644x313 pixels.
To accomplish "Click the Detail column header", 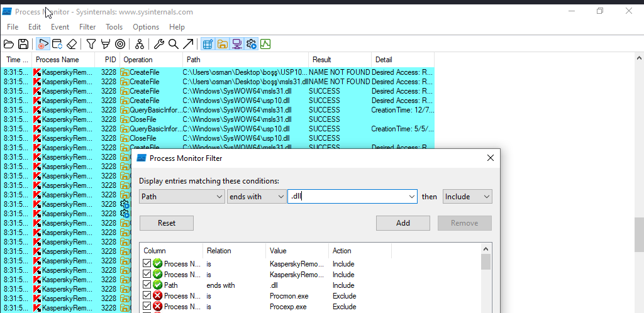I will pos(402,60).
